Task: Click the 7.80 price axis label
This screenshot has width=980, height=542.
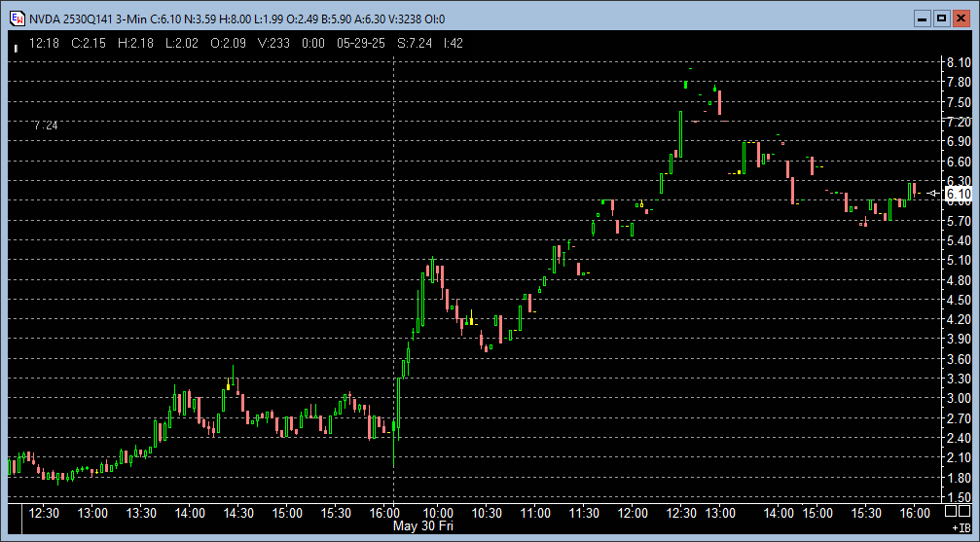Action: coord(959,83)
